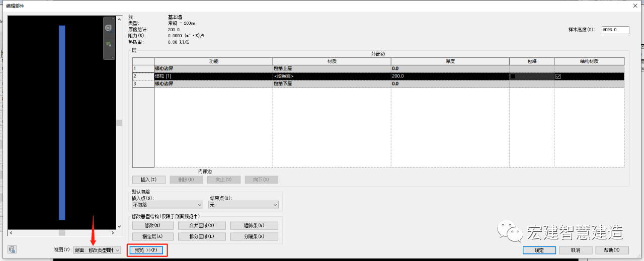
Task: Click the 墙饰条(W) button
Action: coord(254,225)
